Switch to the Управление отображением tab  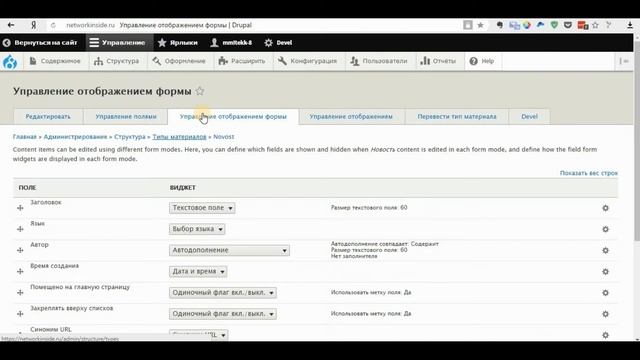(x=351, y=117)
